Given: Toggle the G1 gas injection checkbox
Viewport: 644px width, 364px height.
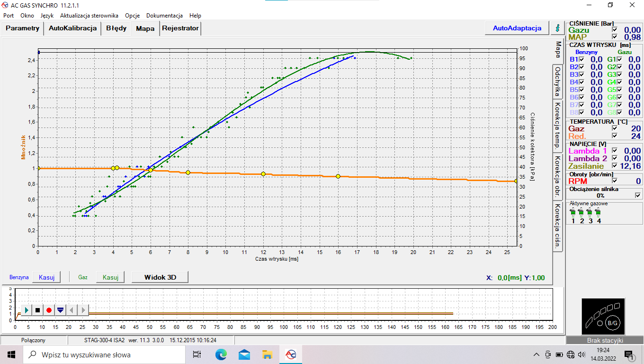Looking at the screenshot, I should coord(619,59).
